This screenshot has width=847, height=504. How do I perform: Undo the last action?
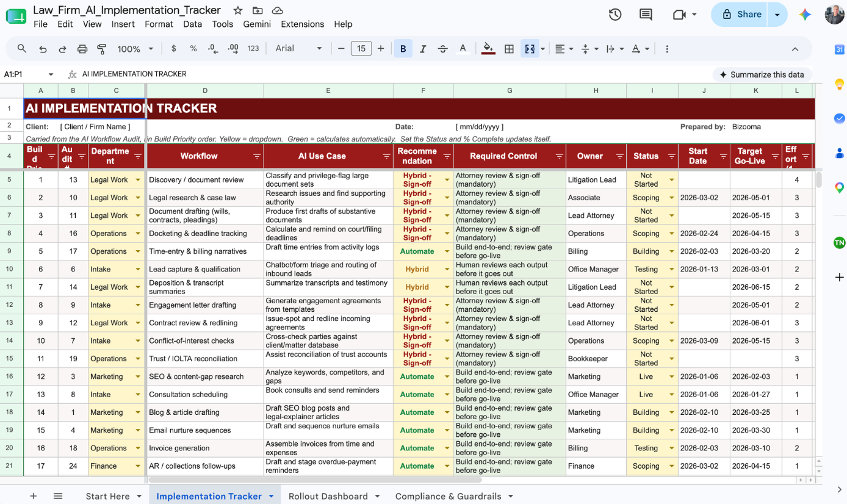pyautogui.click(x=43, y=49)
